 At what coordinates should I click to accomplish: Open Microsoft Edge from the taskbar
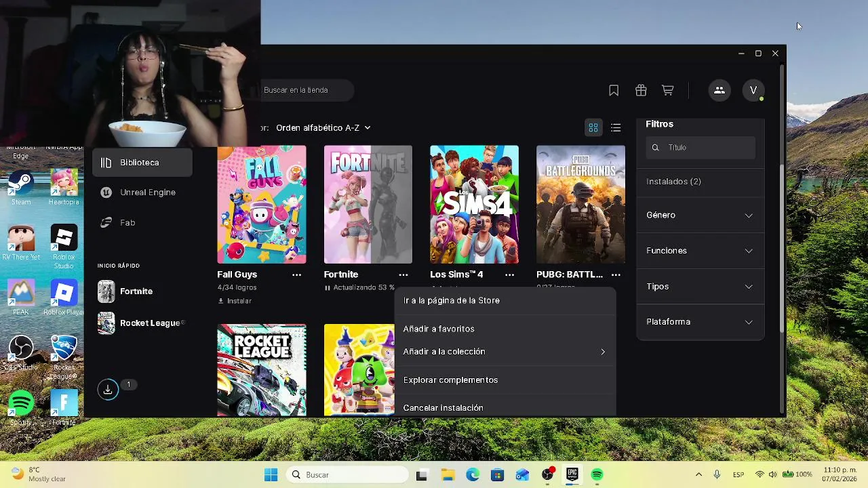(473, 474)
